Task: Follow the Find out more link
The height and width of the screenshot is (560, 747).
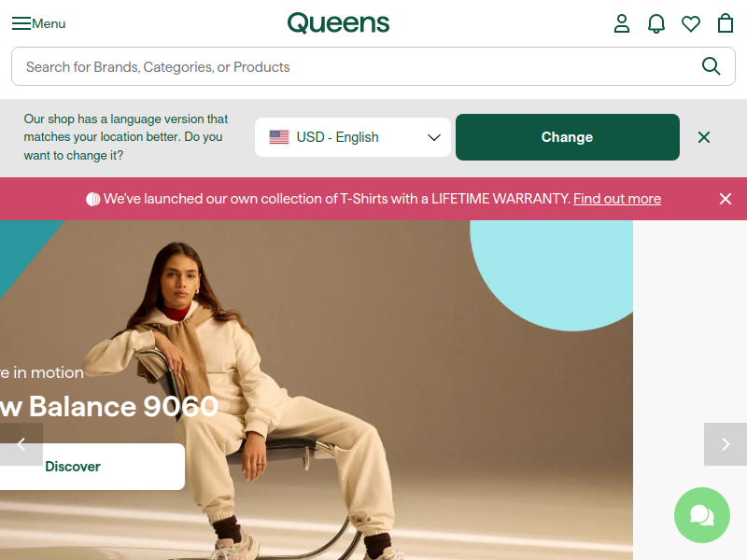Action: [x=617, y=199]
